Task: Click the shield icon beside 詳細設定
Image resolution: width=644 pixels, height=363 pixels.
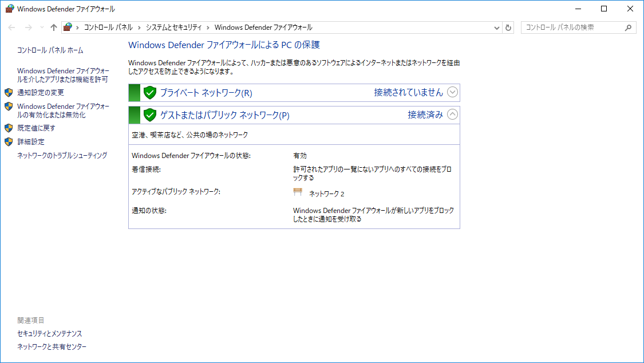Action: (9, 141)
